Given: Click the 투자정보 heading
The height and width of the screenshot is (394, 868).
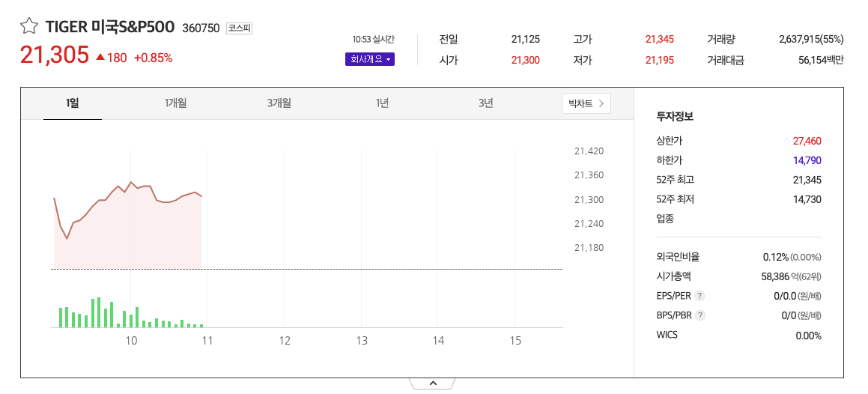Looking at the screenshot, I should coord(675,117).
